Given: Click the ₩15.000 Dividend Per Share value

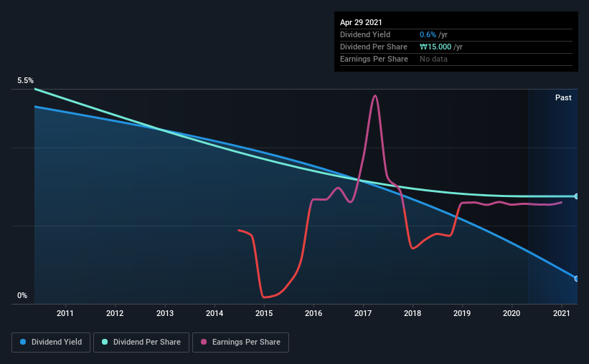Looking at the screenshot, I should 435,47.
